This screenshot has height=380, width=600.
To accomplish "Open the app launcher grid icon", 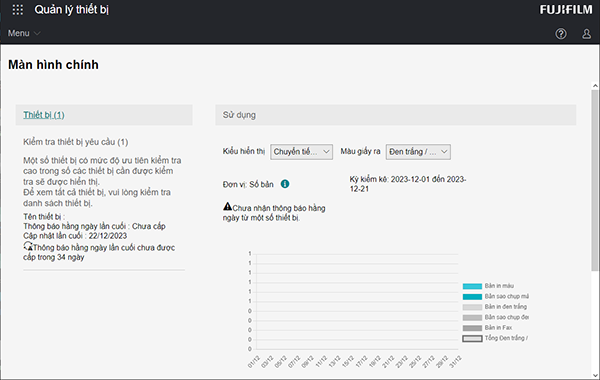I will point(18,10).
